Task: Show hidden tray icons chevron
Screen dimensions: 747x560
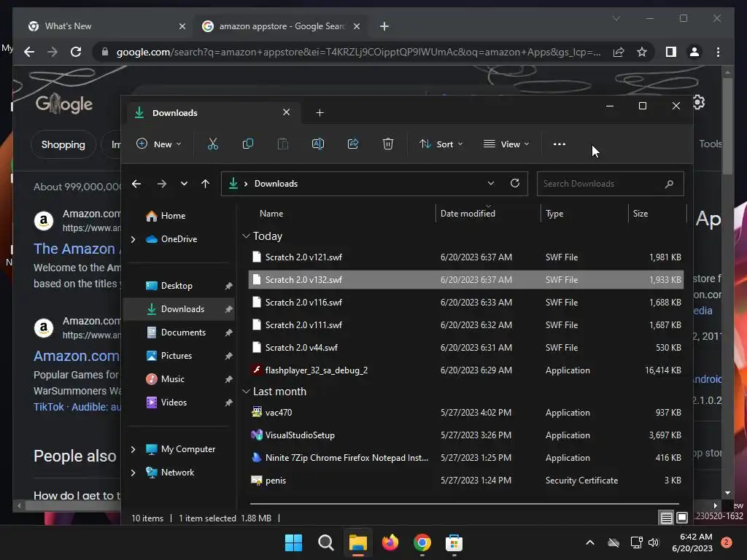Action: (589, 542)
